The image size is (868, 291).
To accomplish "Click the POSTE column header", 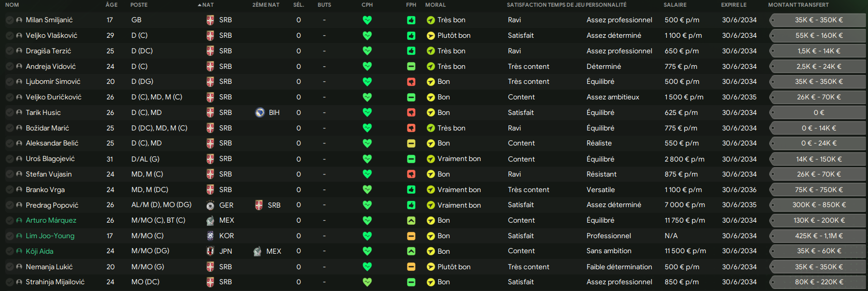I will (139, 5).
